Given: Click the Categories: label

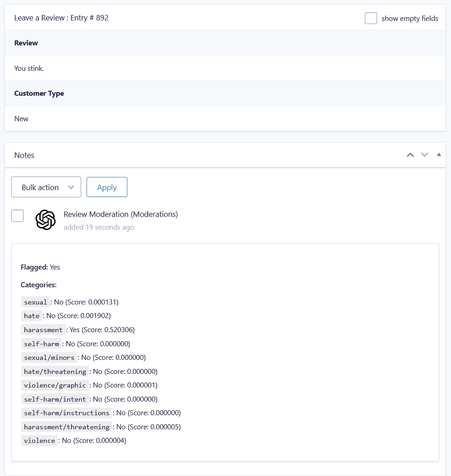Looking at the screenshot, I should point(39,285).
